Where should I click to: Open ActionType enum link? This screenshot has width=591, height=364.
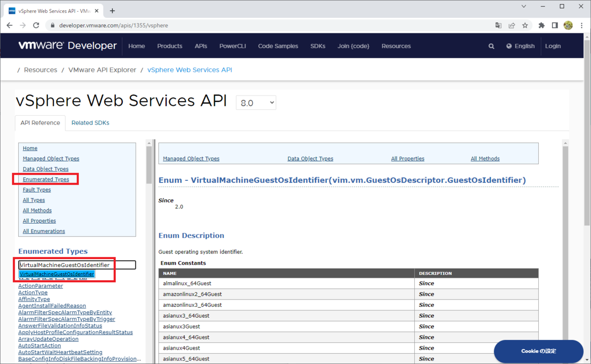pyautogui.click(x=33, y=293)
